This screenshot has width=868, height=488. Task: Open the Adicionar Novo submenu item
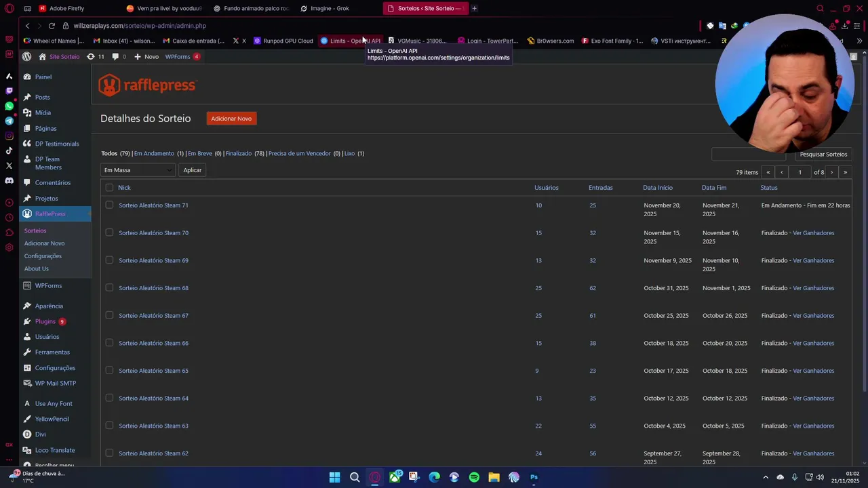(45, 243)
